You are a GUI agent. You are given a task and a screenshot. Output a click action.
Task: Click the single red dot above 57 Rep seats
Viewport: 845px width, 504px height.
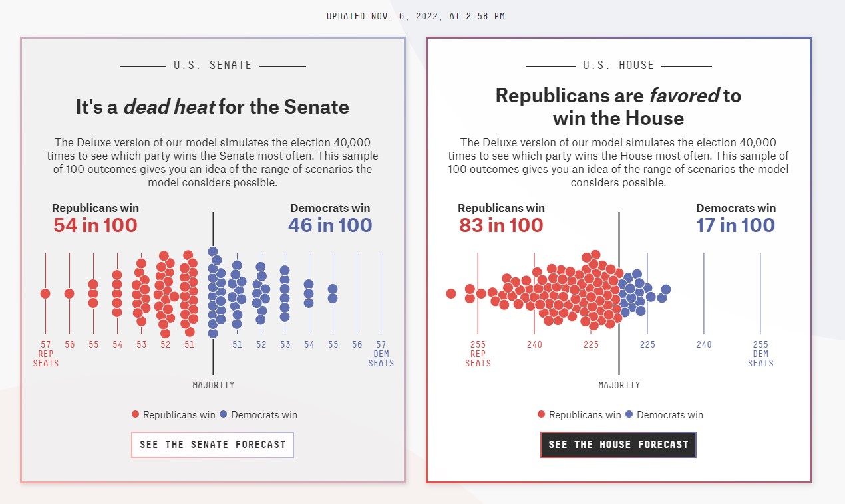tap(45, 293)
